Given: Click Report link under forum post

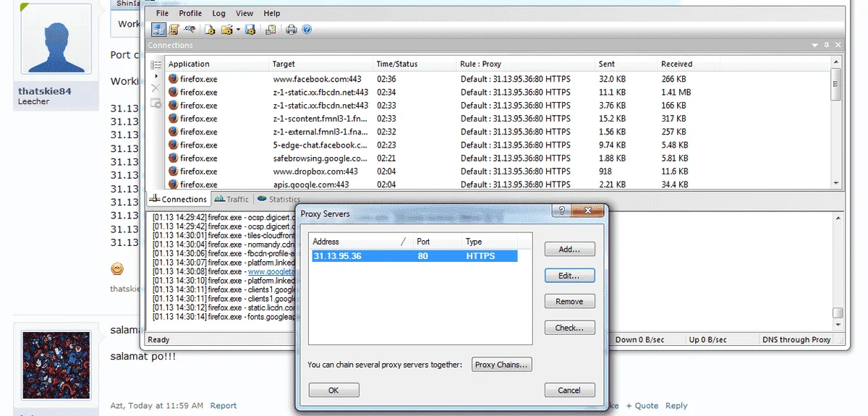Looking at the screenshot, I should [224, 406].
